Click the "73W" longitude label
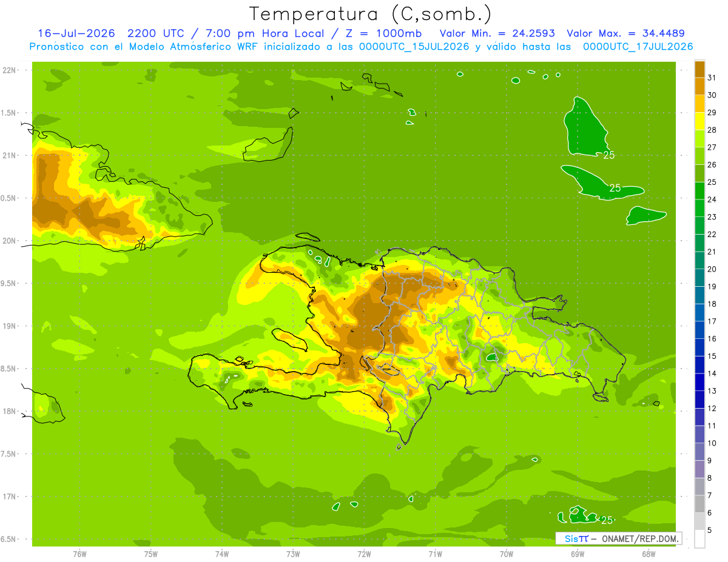Image resolution: width=728 pixels, height=562 pixels. point(293,554)
